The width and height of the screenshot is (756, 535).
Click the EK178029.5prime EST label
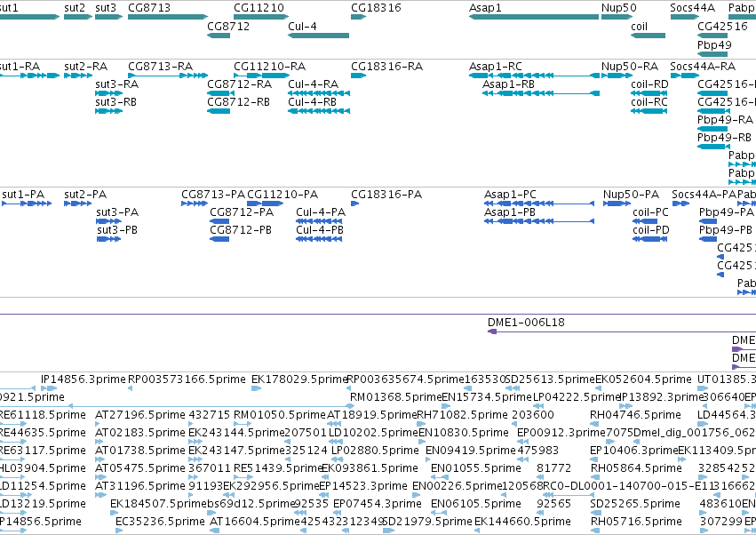click(299, 379)
